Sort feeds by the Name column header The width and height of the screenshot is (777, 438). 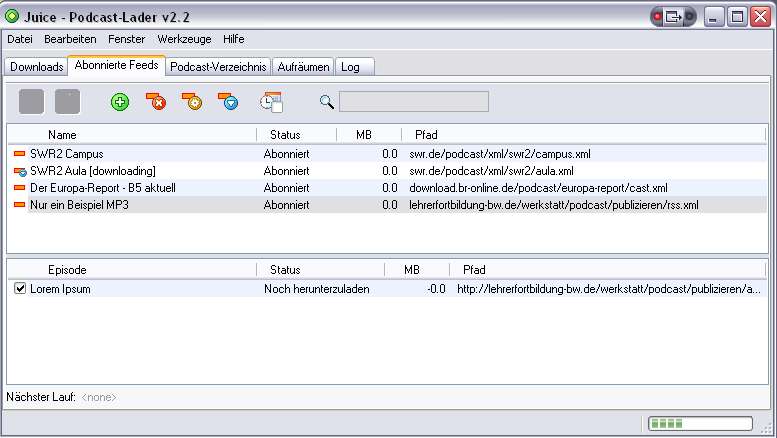pyautogui.click(x=62, y=134)
